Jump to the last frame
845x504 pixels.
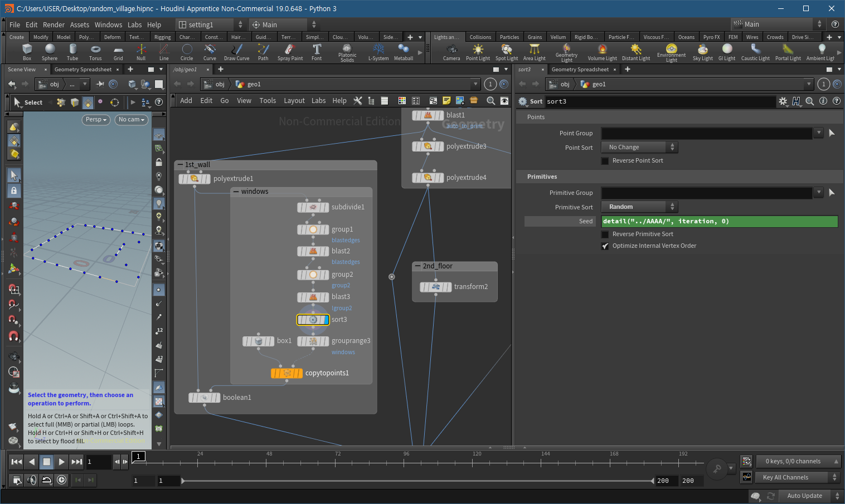(x=77, y=461)
